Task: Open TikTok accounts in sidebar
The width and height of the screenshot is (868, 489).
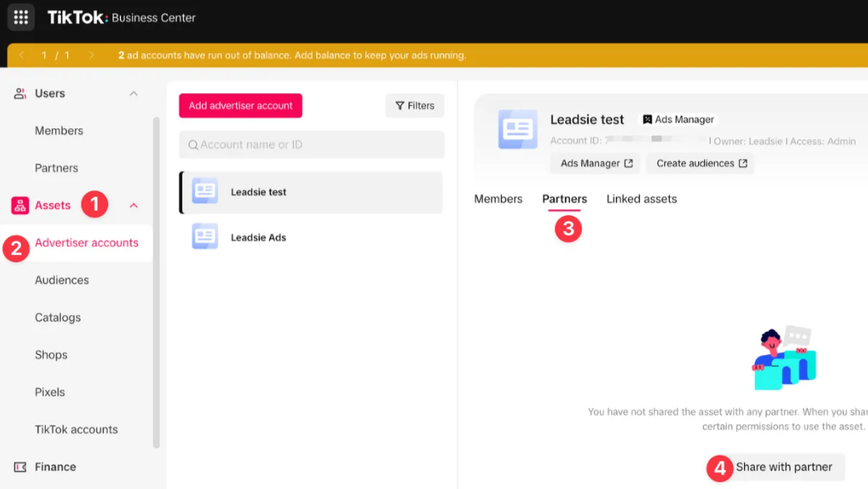Action: tap(77, 430)
